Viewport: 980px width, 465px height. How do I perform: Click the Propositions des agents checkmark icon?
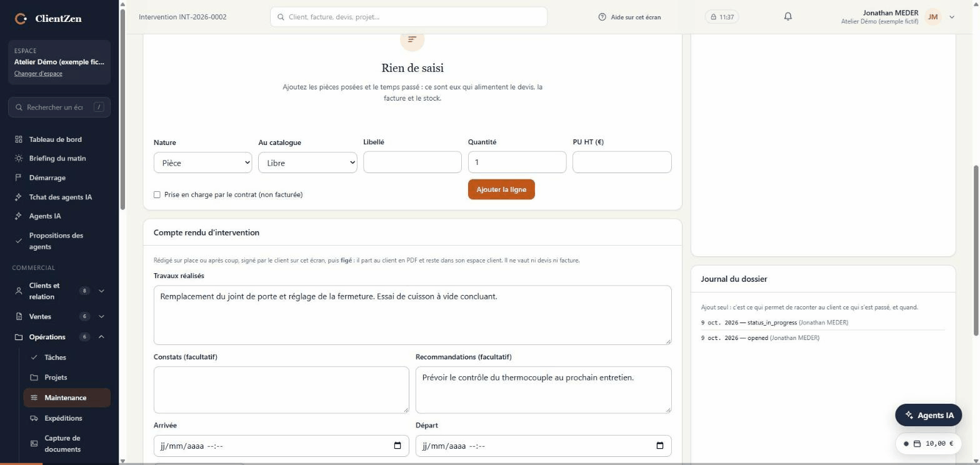coord(19,241)
